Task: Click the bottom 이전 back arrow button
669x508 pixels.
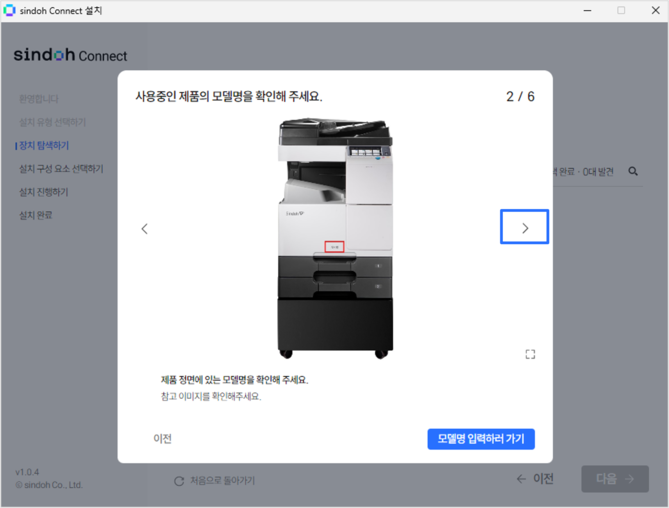Action: pyautogui.click(x=535, y=479)
